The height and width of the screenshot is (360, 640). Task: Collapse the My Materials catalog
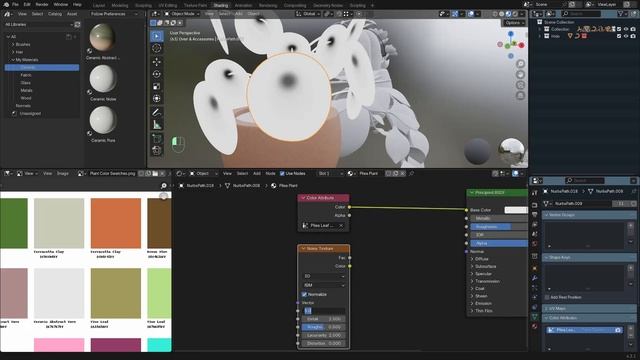[13, 60]
